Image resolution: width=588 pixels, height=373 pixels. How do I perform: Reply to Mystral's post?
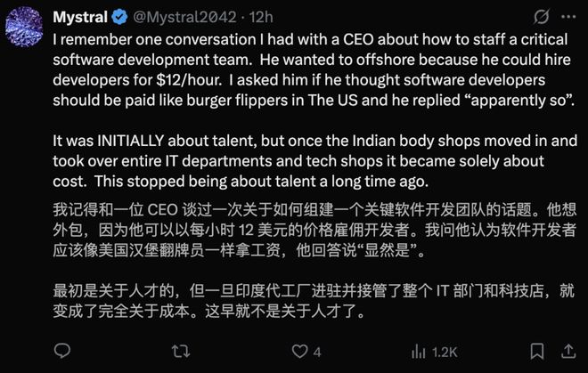[62, 353]
